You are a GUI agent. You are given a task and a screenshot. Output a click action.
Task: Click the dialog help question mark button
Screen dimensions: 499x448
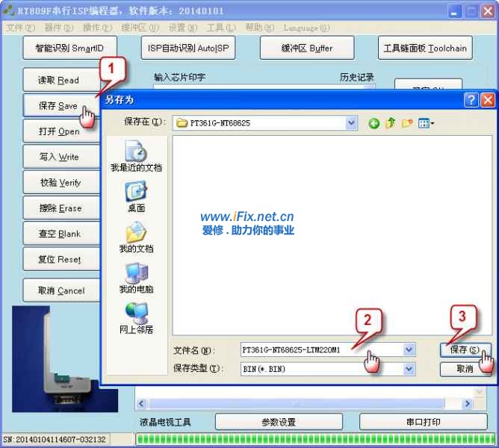(x=471, y=99)
